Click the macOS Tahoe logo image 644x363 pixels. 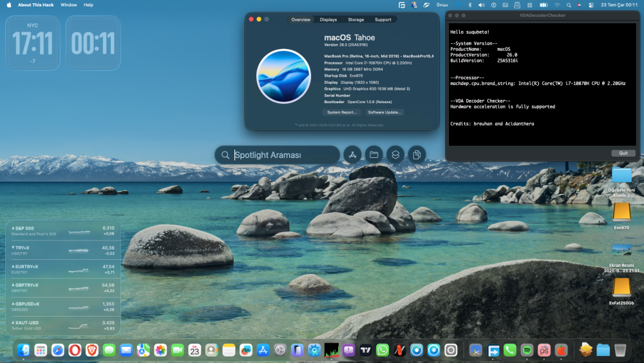(x=283, y=76)
